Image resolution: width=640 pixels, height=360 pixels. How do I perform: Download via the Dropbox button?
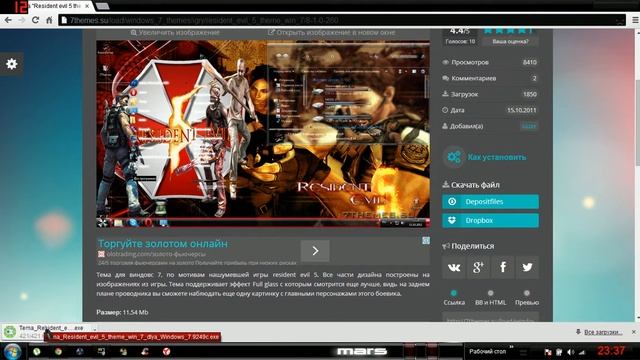click(490, 220)
